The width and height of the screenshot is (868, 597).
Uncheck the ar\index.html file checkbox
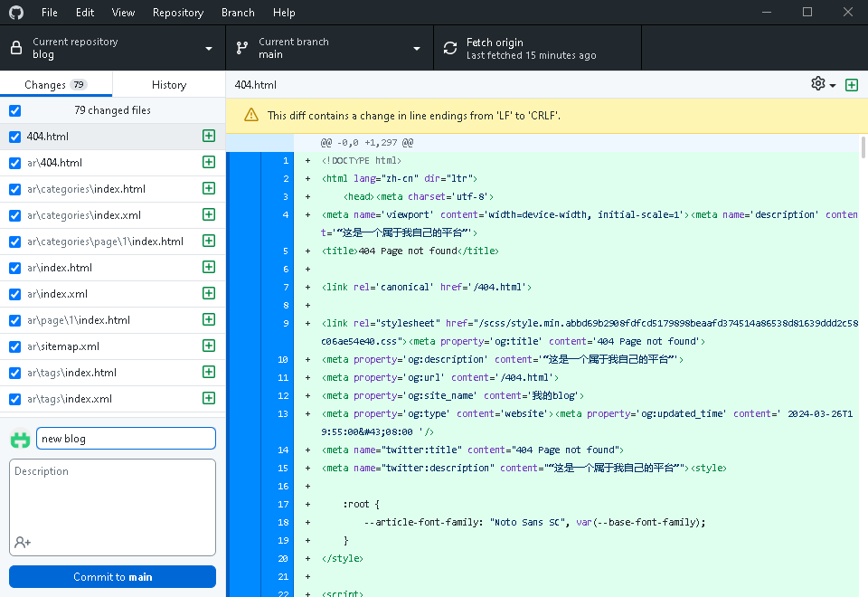pos(14,268)
